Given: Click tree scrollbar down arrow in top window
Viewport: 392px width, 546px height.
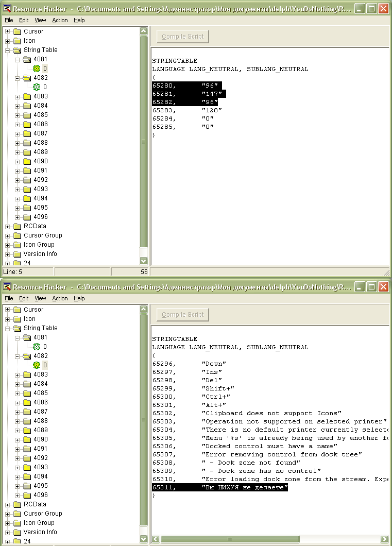Looking at the screenshot, I should coord(143,261).
